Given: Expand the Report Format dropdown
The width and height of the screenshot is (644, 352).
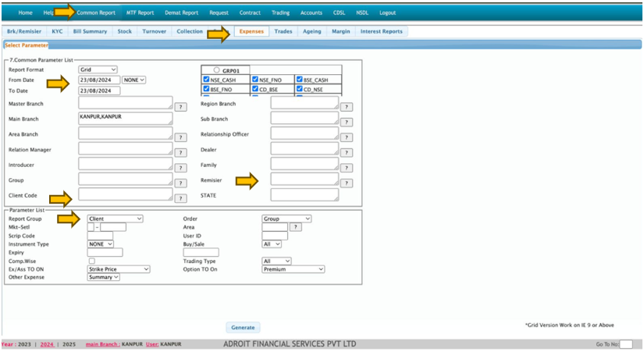Looking at the screenshot, I should pos(98,69).
